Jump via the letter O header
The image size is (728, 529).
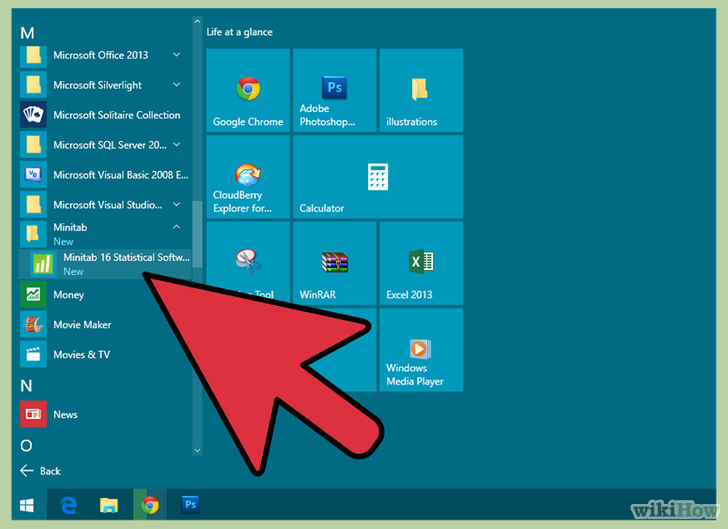(x=26, y=446)
